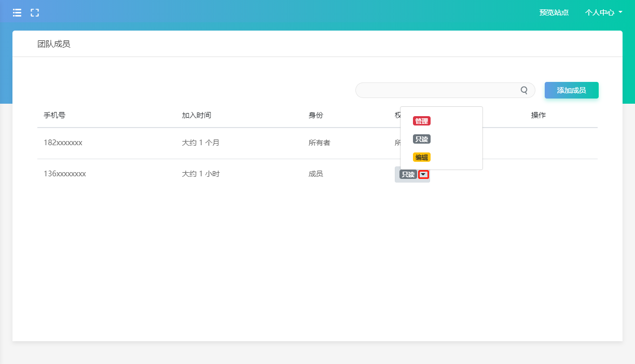
Task: Click the fullscreen toggle icon
Action: click(x=35, y=13)
